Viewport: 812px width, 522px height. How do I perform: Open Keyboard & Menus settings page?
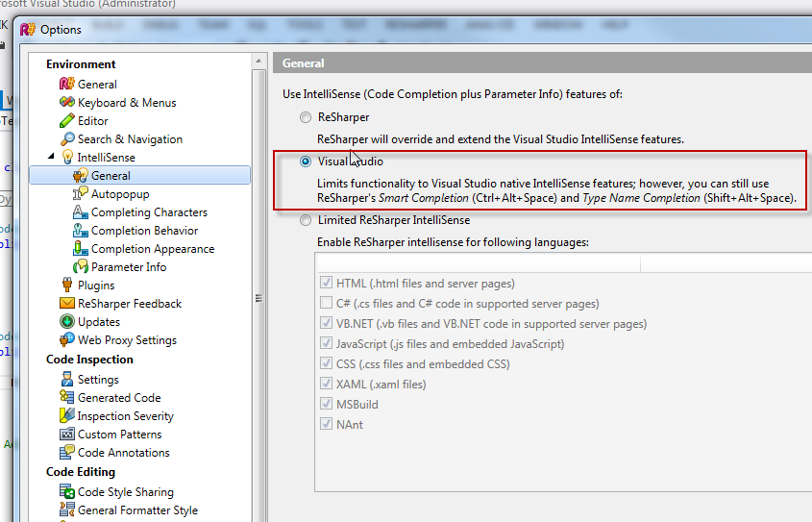pos(127,103)
